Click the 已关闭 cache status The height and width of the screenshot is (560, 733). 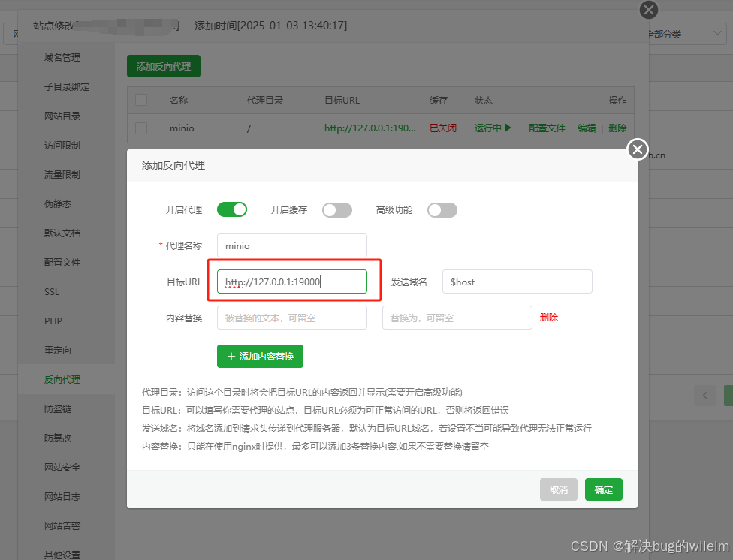pyautogui.click(x=442, y=128)
